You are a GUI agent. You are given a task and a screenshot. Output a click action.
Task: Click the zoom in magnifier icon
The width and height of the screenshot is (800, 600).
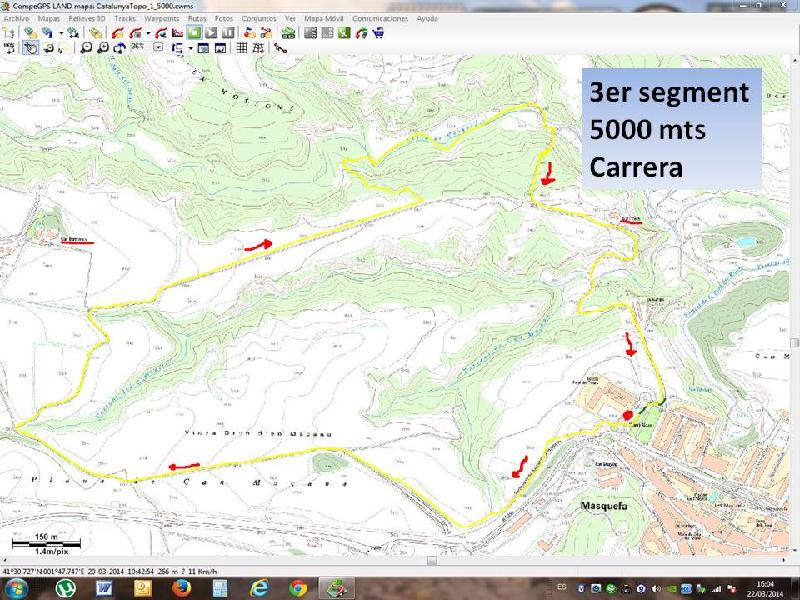point(102,47)
